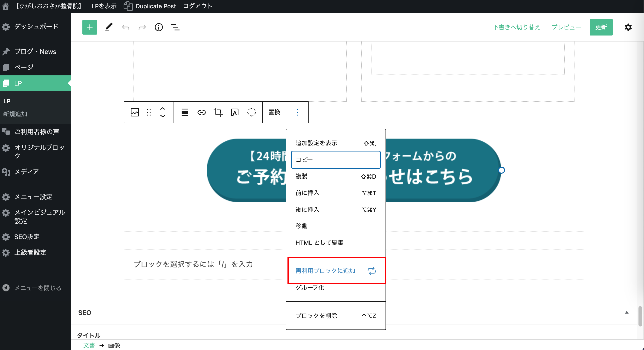
Task: Choose 再利用ブロックに追加 from menu
Action: click(325, 271)
